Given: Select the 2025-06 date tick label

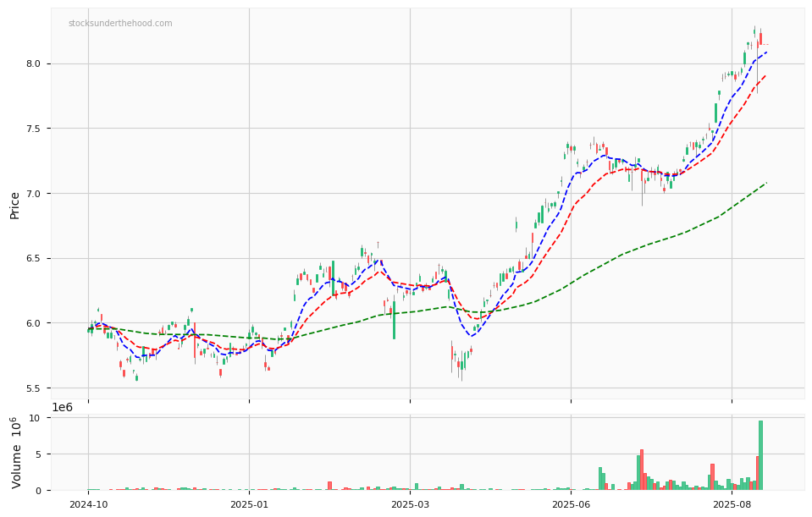Looking at the screenshot, I should 571,504.
